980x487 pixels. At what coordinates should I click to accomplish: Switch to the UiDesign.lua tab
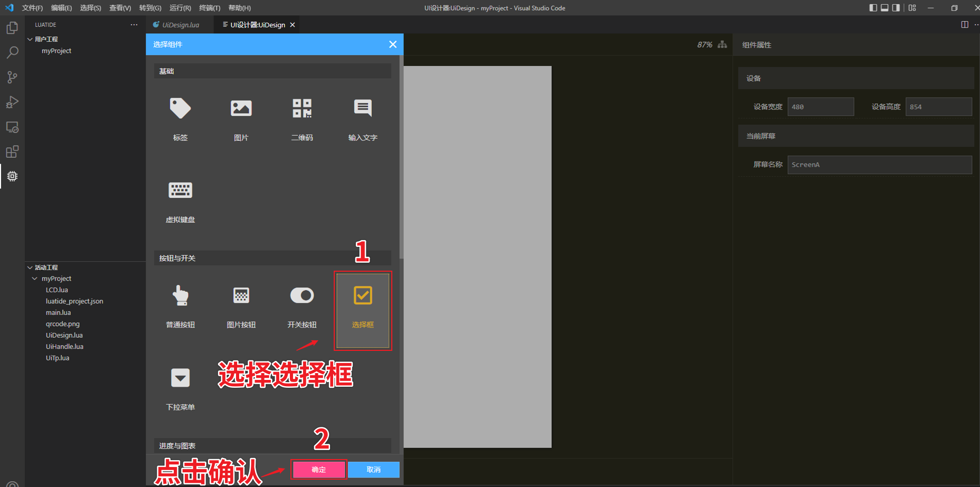tap(180, 25)
